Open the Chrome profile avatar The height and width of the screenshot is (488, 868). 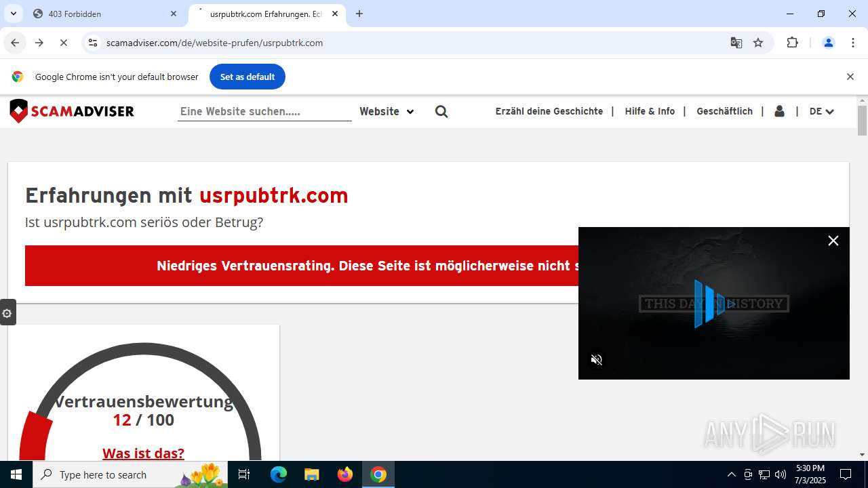(x=828, y=43)
